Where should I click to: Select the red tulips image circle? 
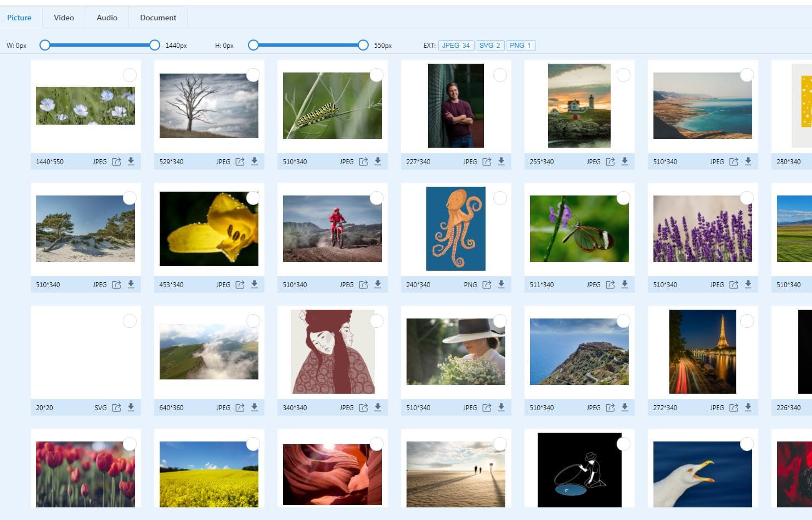(x=129, y=444)
